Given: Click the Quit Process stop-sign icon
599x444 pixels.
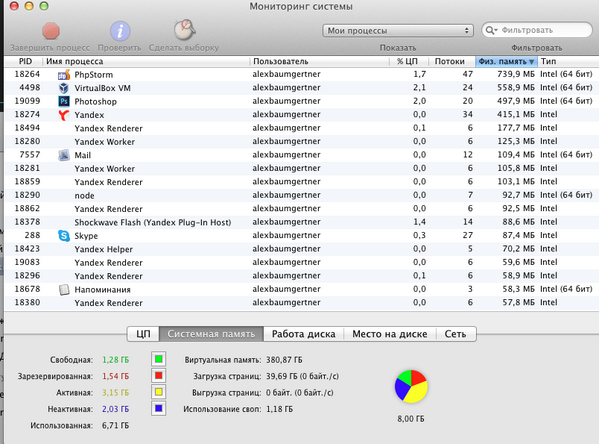Looking at the screenshot, I should tap(51, 31).
